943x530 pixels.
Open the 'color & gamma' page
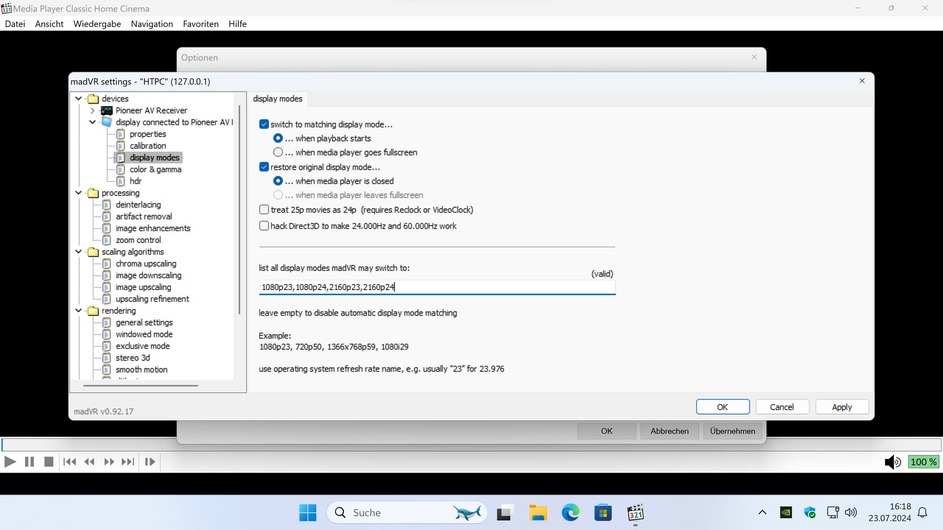[155, 170]
